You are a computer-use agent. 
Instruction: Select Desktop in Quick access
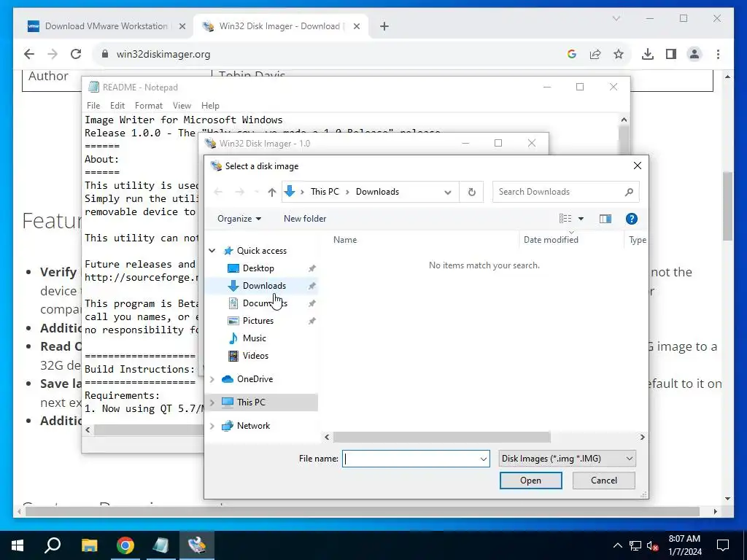(x=258, y=268)
